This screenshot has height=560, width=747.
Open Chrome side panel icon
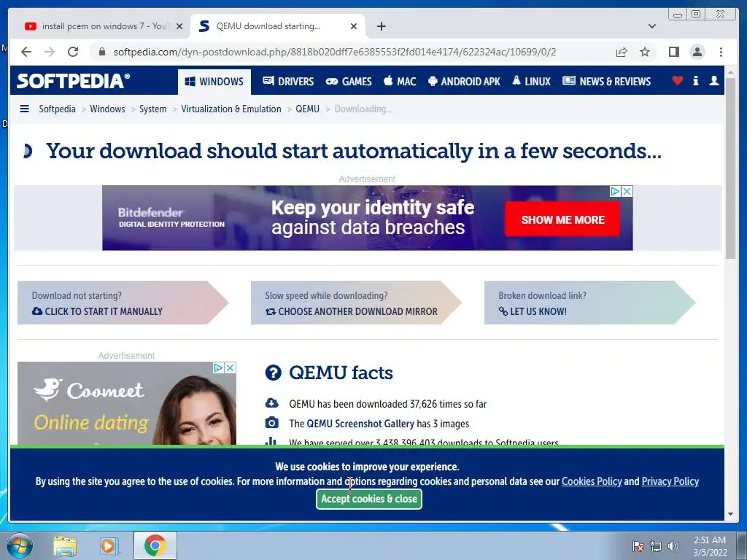click(x=673, y=52)
